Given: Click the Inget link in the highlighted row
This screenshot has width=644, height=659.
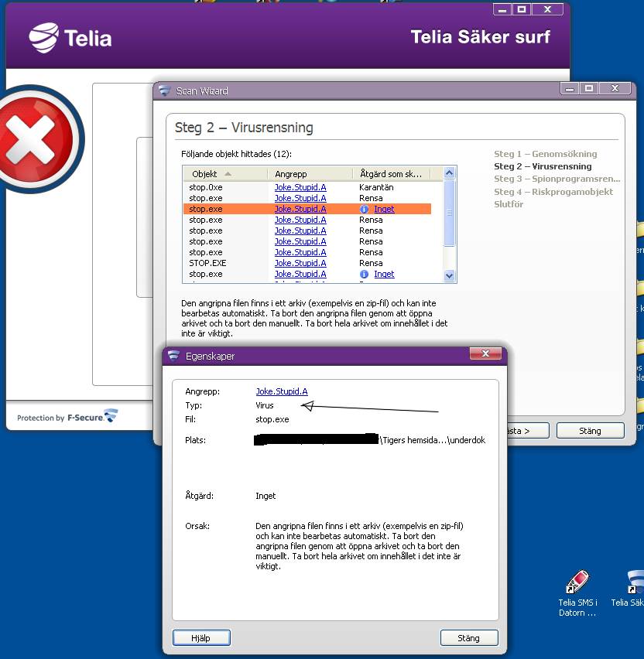Looking at the screenshot, I should tap(384, 210).
